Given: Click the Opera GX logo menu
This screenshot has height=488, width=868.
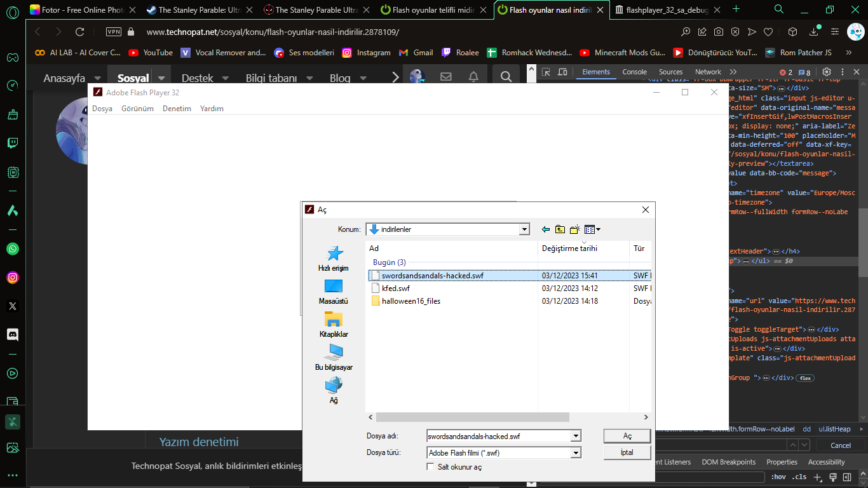Looking at the screenshot, I should (13, 10).
